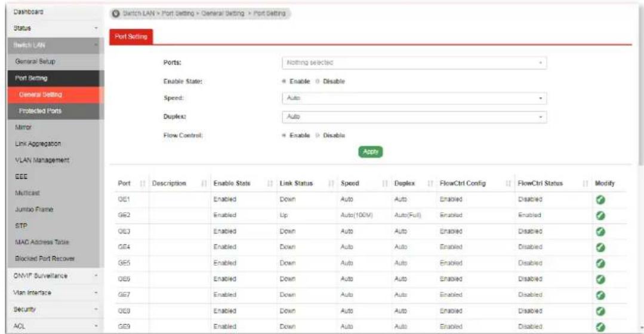Click the Up link status for GE2
The width and height of the screenshot is (644, 334).
[283, 215]
